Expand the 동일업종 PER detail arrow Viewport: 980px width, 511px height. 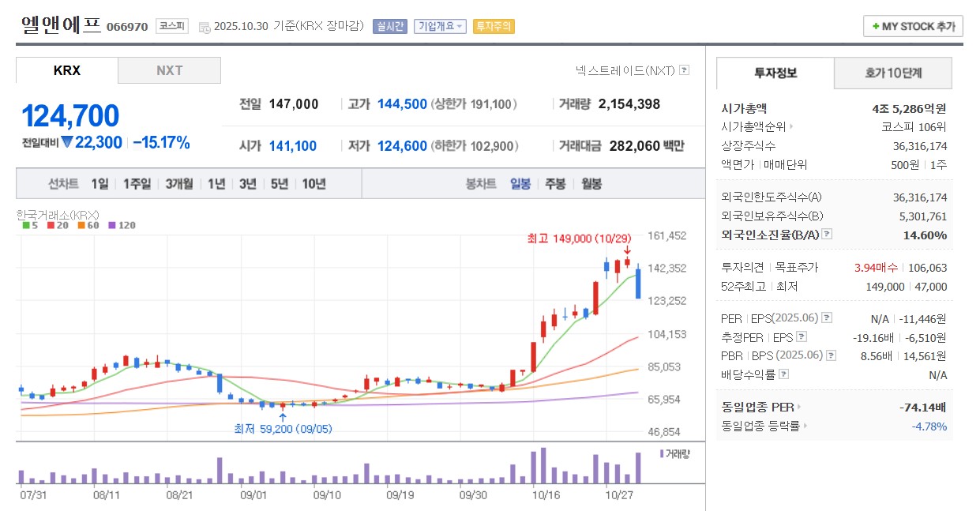798,408
